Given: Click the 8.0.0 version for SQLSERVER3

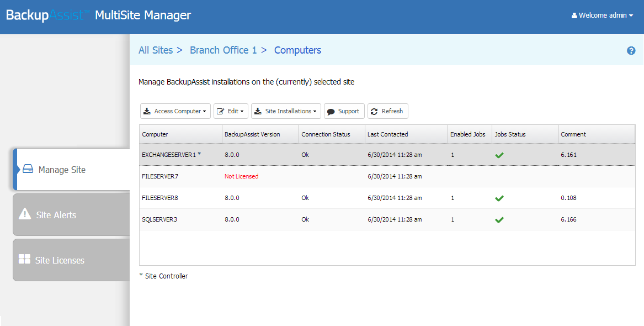Looking at the screenshot, I should coord(232,219).
